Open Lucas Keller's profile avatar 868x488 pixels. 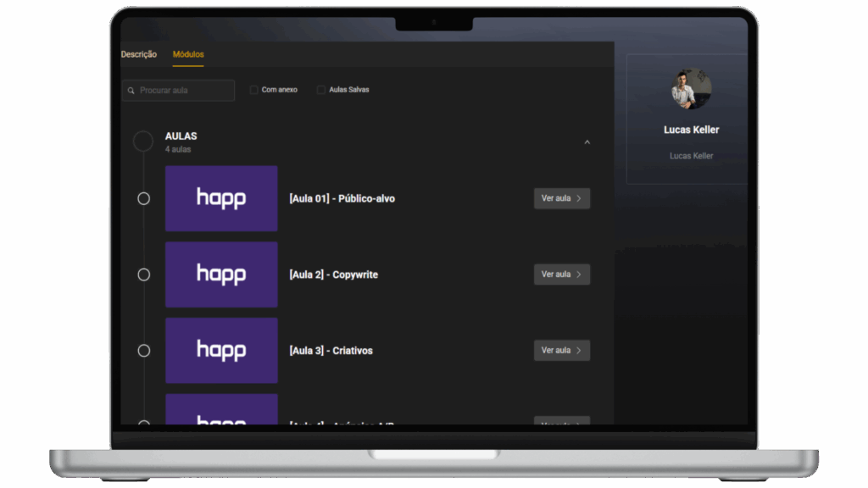(691, 89)
